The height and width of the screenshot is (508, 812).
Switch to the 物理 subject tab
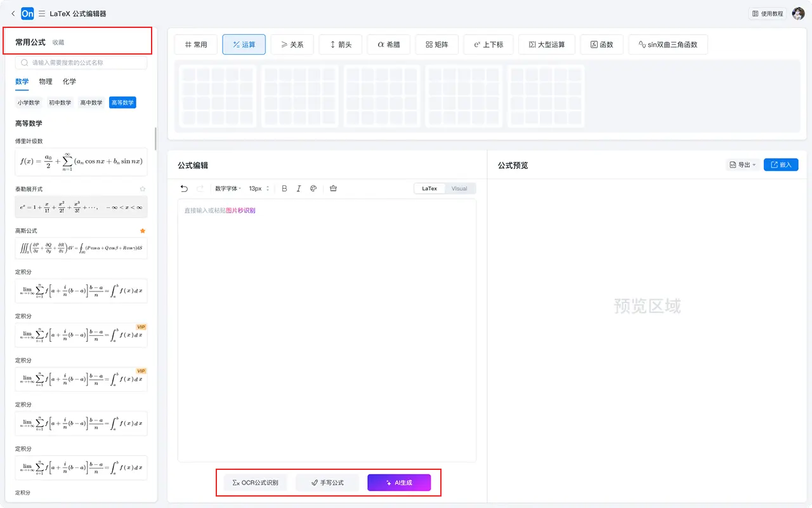point(46,81)
